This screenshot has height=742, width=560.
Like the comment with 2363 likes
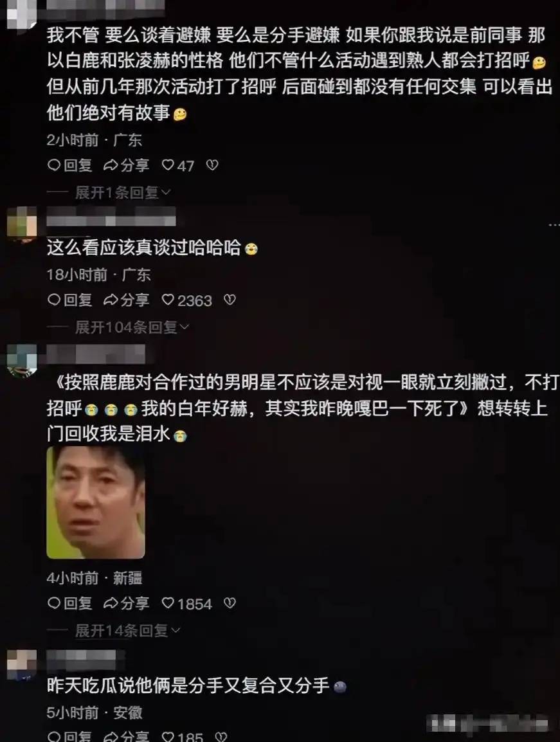click(x=187, y=300)
